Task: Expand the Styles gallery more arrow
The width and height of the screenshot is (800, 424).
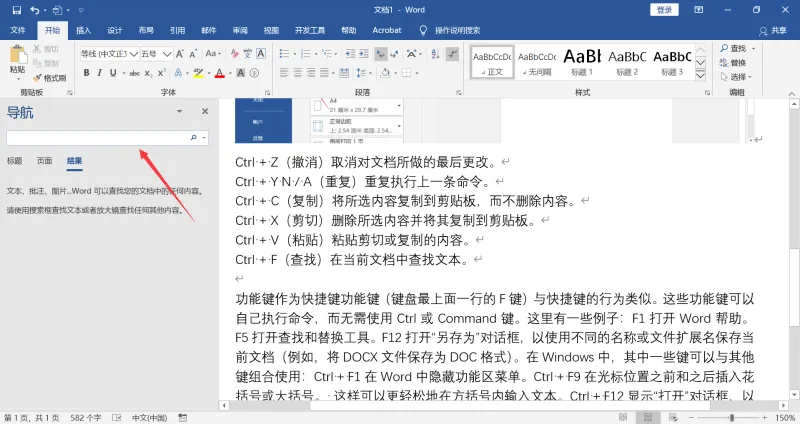Action: 701,75
